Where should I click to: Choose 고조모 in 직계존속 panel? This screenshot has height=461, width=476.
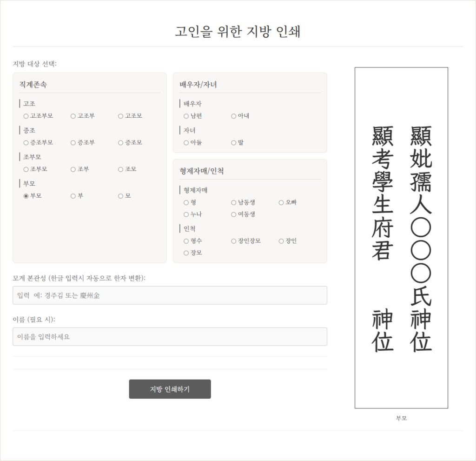tap(120, 116)
